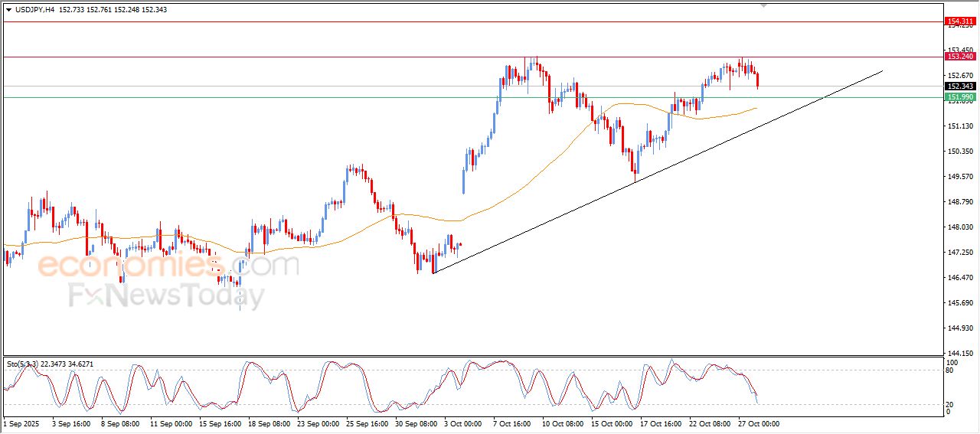Select the red 154.311 price label
This screenshot has width=980, height=434.
tap(959, 21)
